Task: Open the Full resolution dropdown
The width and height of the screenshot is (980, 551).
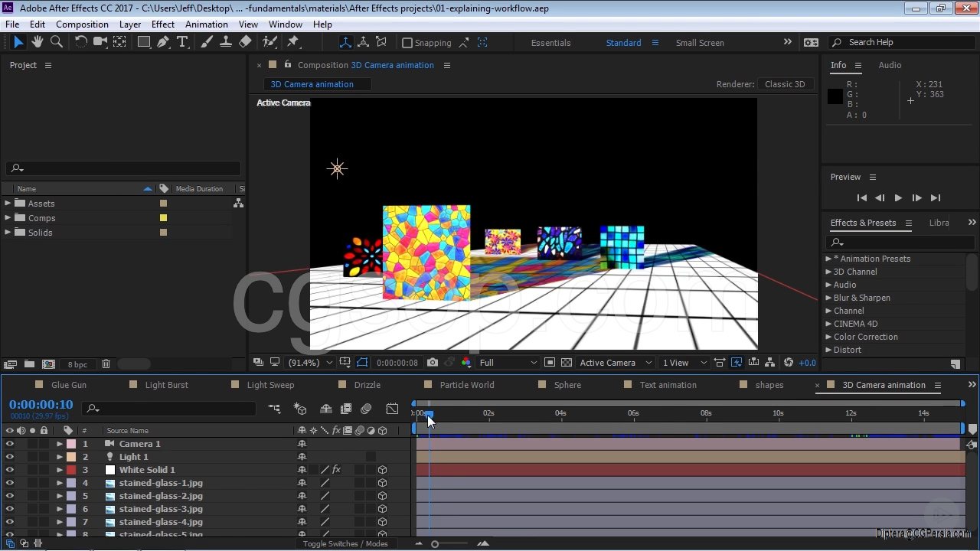Action: point(508,363)
